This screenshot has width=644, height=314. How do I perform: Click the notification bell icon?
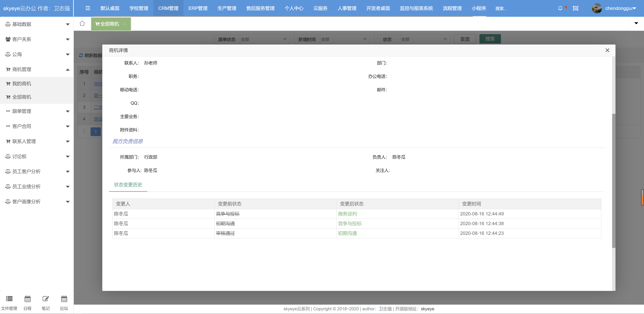(x=560, y=8)
